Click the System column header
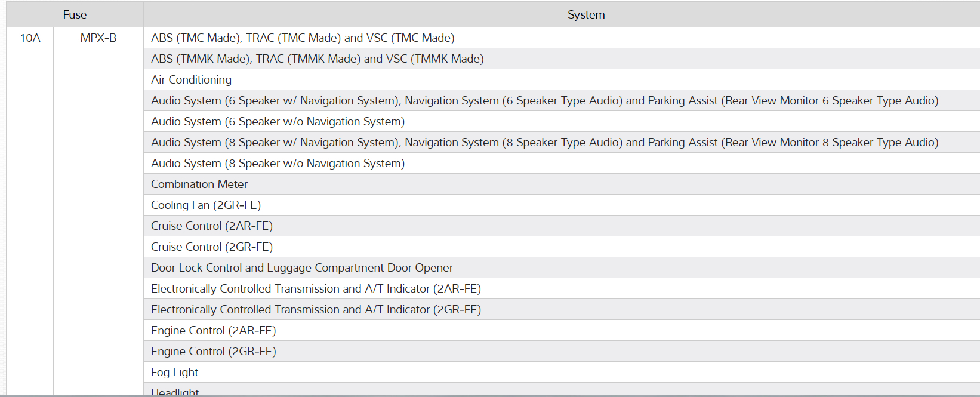 point(585,14)
